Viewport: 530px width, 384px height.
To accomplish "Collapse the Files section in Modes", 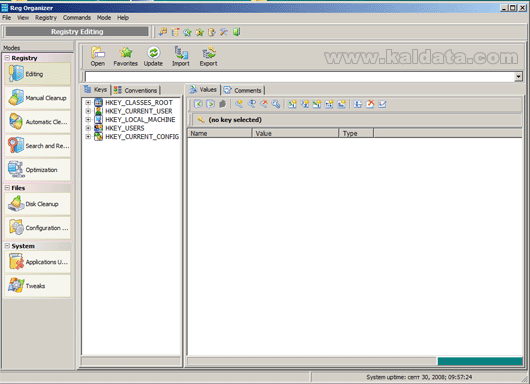I will [x=7, y=188].
